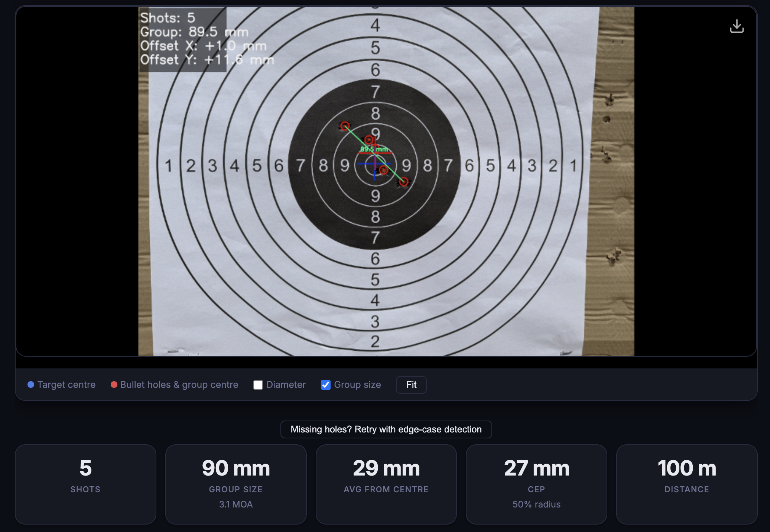The width and height of the screenshot is (770, 532).
Task: Select the topmost red bullet hole marker
Action: point(345,125)
